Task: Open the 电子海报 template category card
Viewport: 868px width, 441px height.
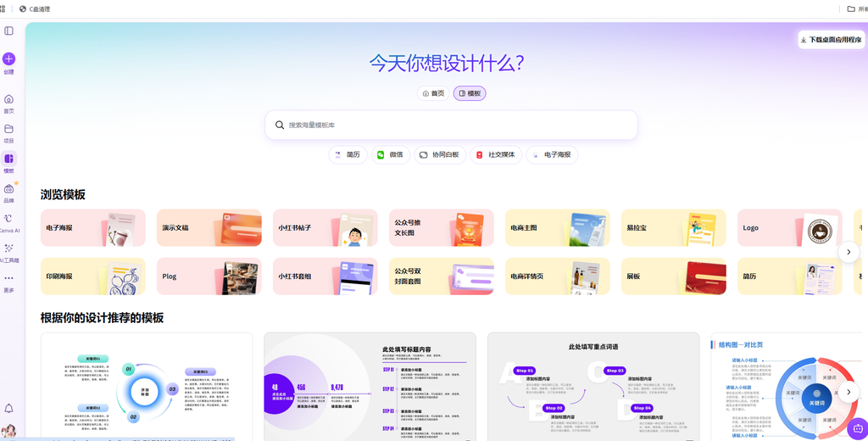Action: [93, 227]
